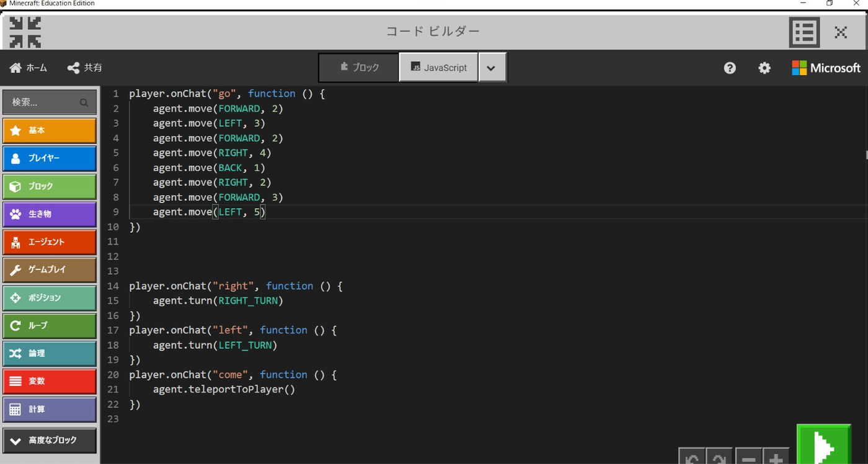This screenshot has width=868, height=464.
Task: Click the list icon beside 変数
Action: (x=15, y=382)
